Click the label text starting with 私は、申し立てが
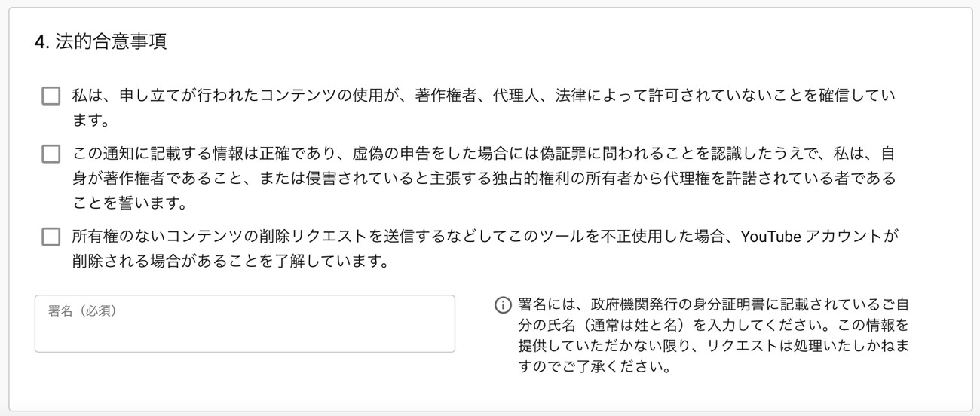Screen dimensions: 980x416 coord(483,107)
